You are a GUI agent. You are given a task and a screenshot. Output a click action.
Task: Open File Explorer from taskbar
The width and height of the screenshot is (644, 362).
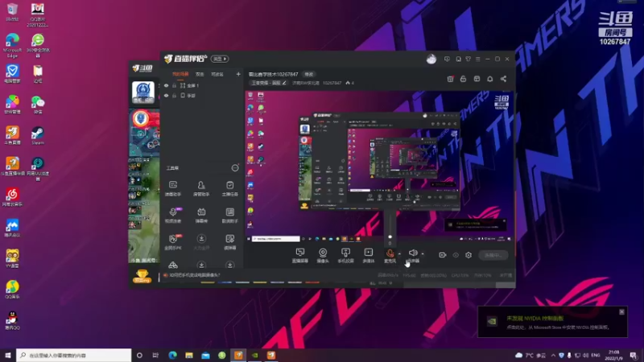pyautogui.click(x=189, y=355)
